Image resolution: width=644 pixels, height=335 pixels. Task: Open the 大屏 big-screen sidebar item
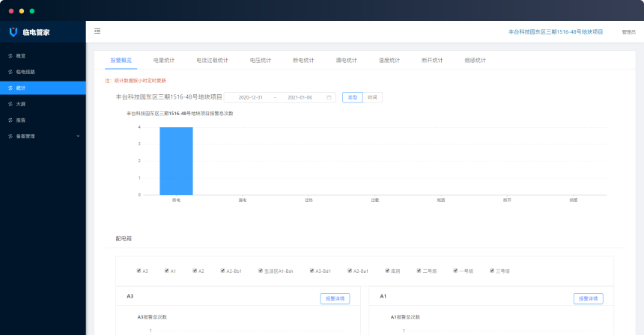(43, 104)
